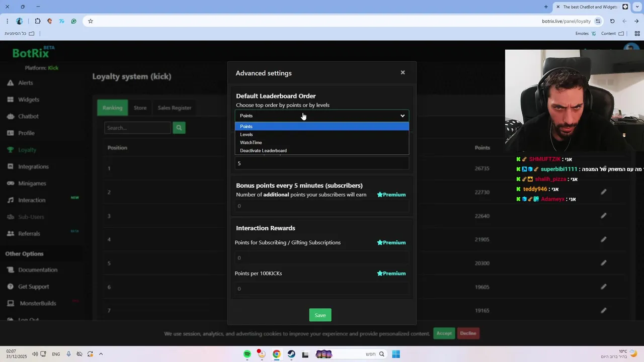The height and width of the screenshot is (362, 644).
Task: Choose WatchTime leaderboard order option
Action: pos(322,142)
